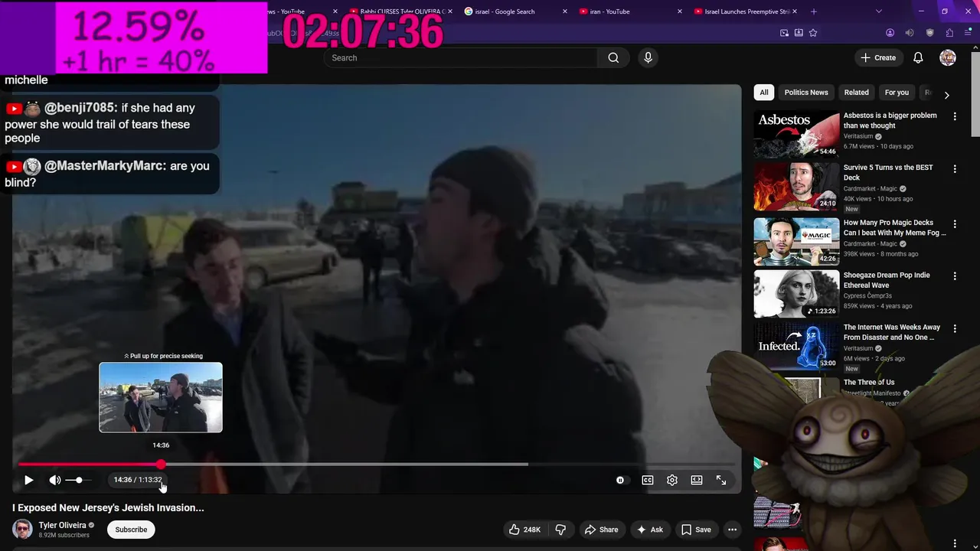Click the tab audio speaker icon in toolbar
Image resolution: width=980 pixels, height=551 pixels.
click(910, 33)
